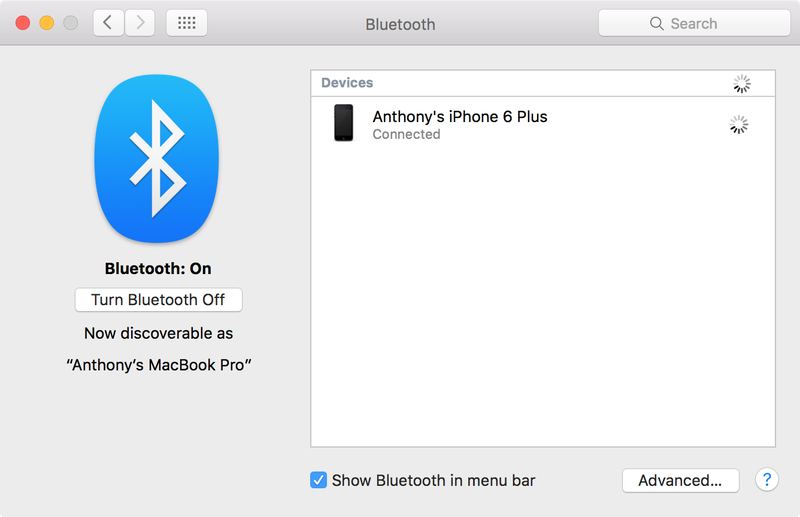Click the spinner in the Devices header
The height and width of the screenshot is (517, 800).
coord(741,84)
